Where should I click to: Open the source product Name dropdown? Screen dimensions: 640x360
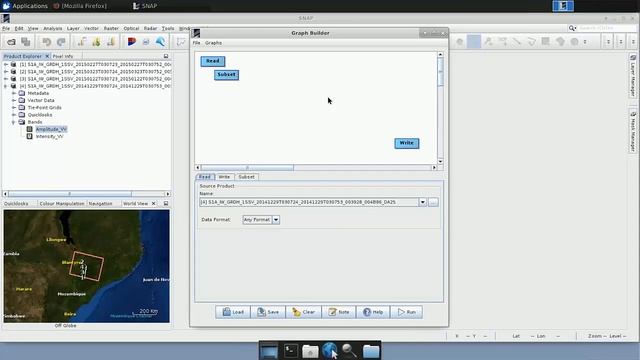click(422, 202)
